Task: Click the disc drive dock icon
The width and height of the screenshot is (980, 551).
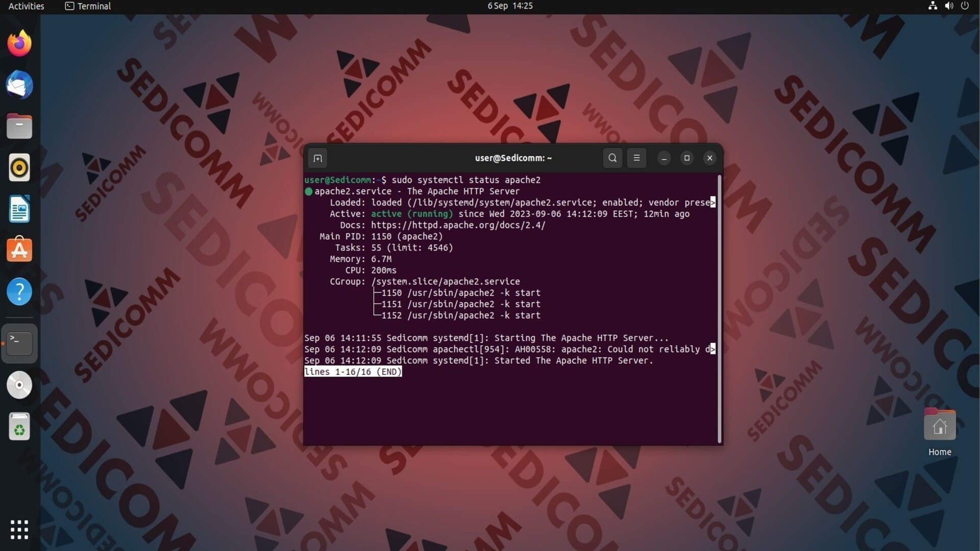Action: (19, 385)
